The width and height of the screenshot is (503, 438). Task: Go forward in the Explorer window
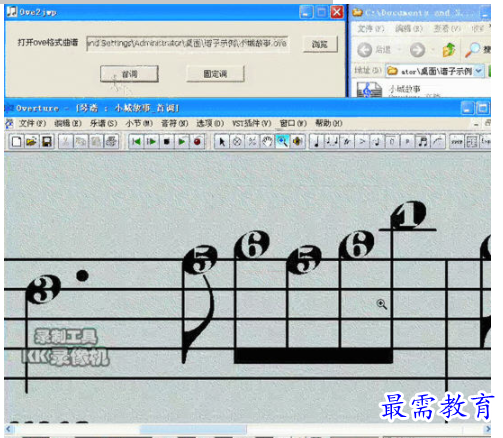417,50
